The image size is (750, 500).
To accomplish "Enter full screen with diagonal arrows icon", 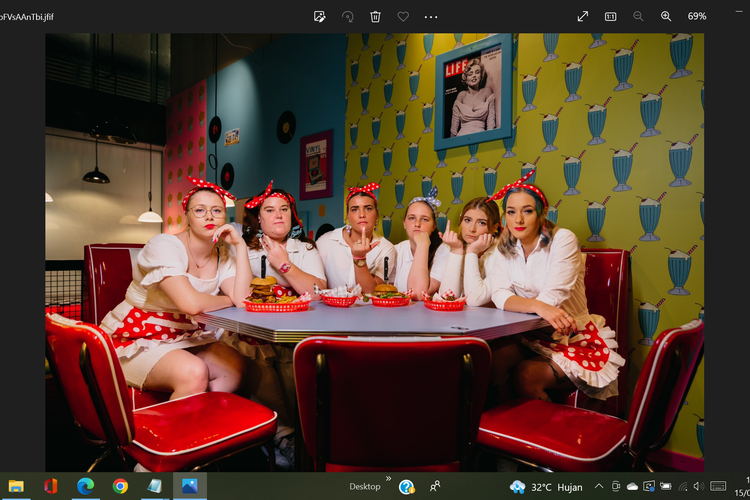I will click(x=583, y=16).
